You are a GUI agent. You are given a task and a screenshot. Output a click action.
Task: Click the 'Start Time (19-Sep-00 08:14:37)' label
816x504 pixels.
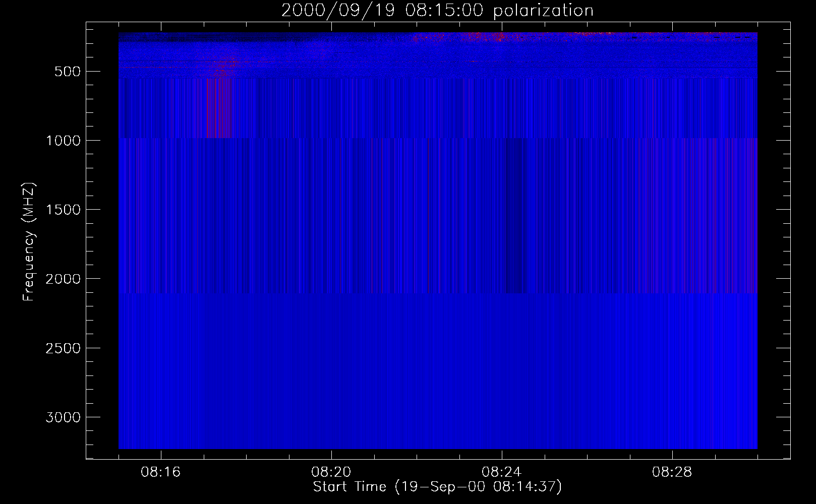pos(437,487)
